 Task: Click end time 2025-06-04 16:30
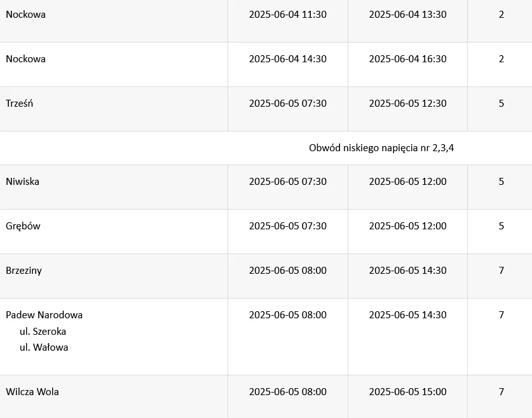pyautogui.click(x=407, y=59)
